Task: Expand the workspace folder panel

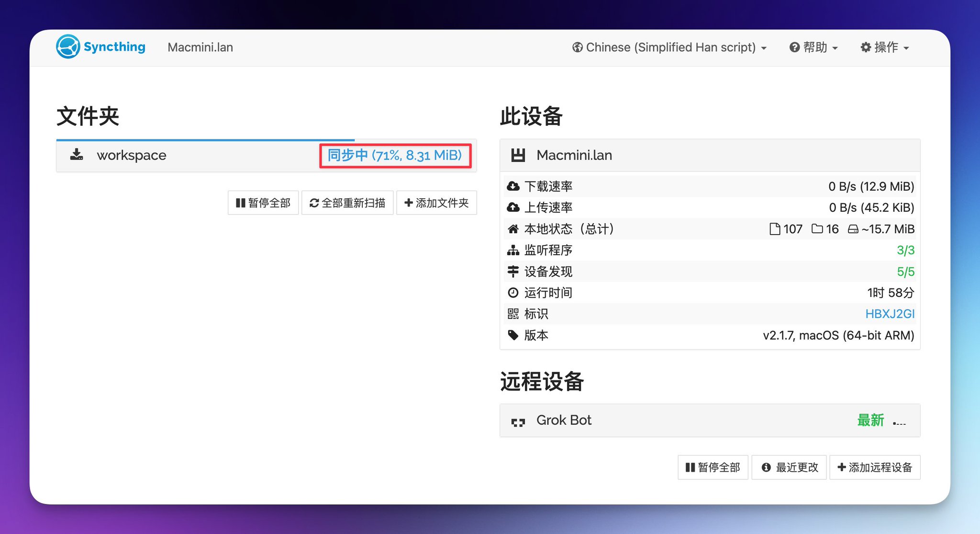Action: [267, 155]
